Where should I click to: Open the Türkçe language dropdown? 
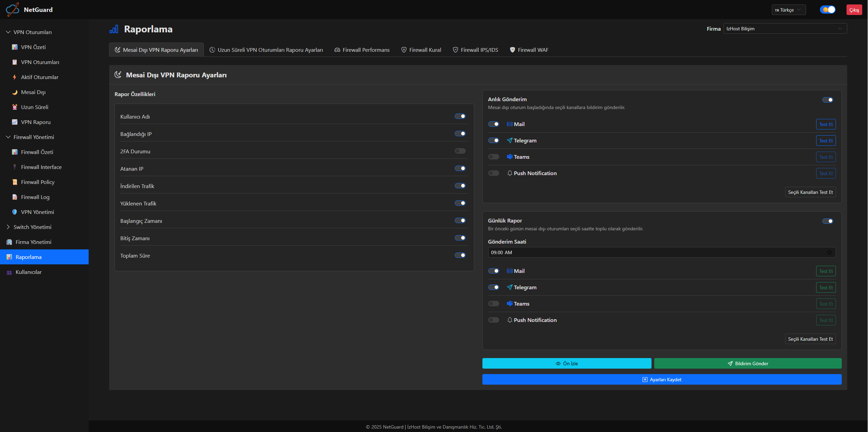click(788, 10)
